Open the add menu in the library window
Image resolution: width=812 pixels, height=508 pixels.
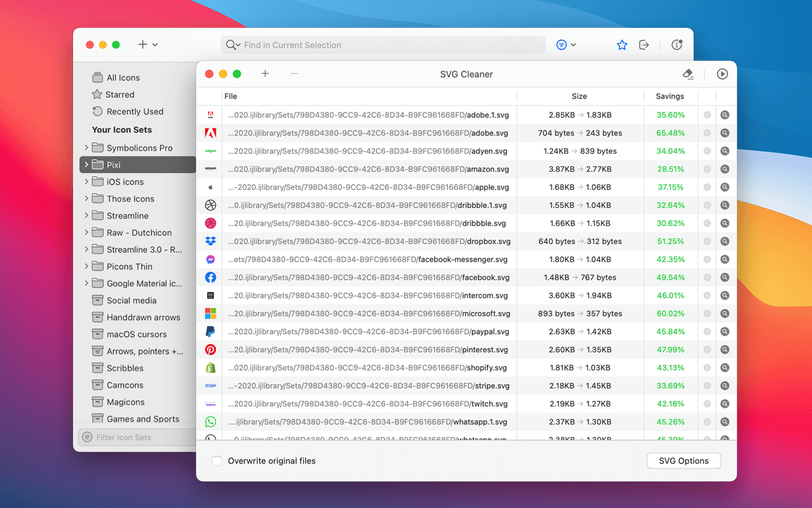pos(148,45)
